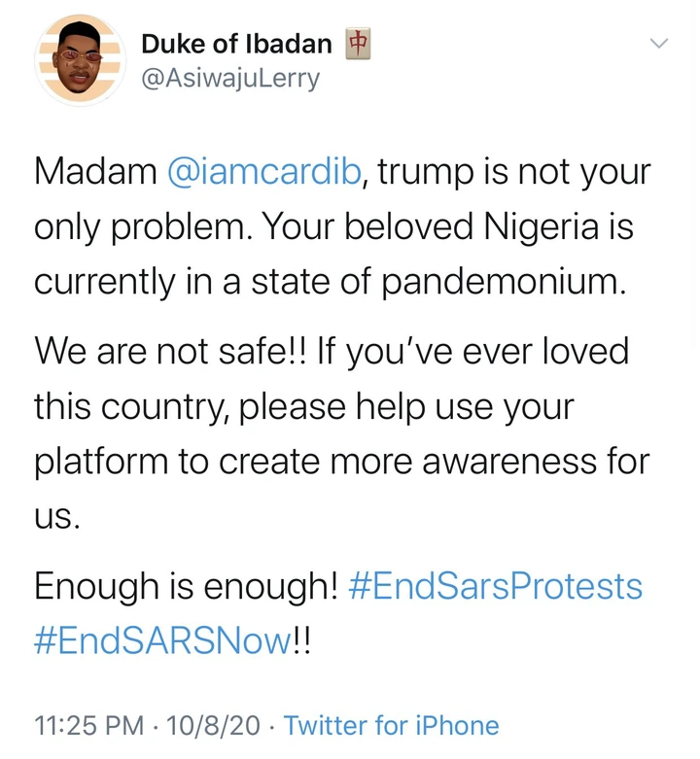This screenshot has width=700, height=759.
Task: Open the @AsiwajuLerry handle
Action: coord(229,78)
